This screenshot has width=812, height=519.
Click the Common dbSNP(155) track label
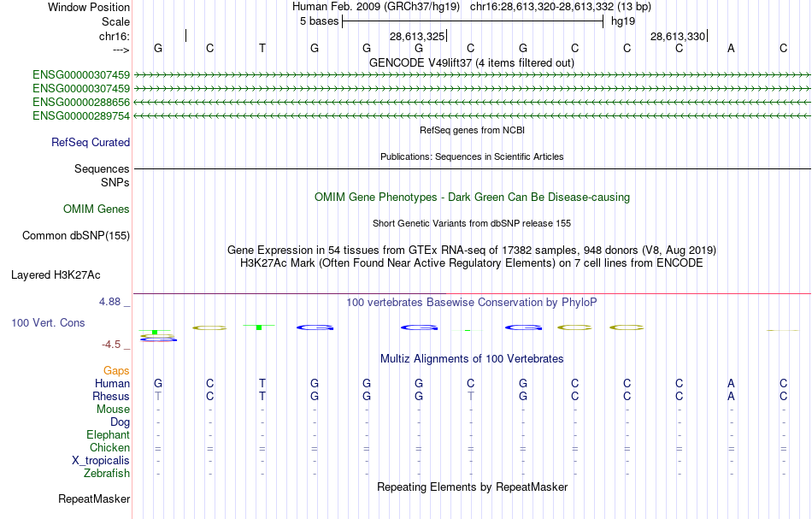coord(76,236)
